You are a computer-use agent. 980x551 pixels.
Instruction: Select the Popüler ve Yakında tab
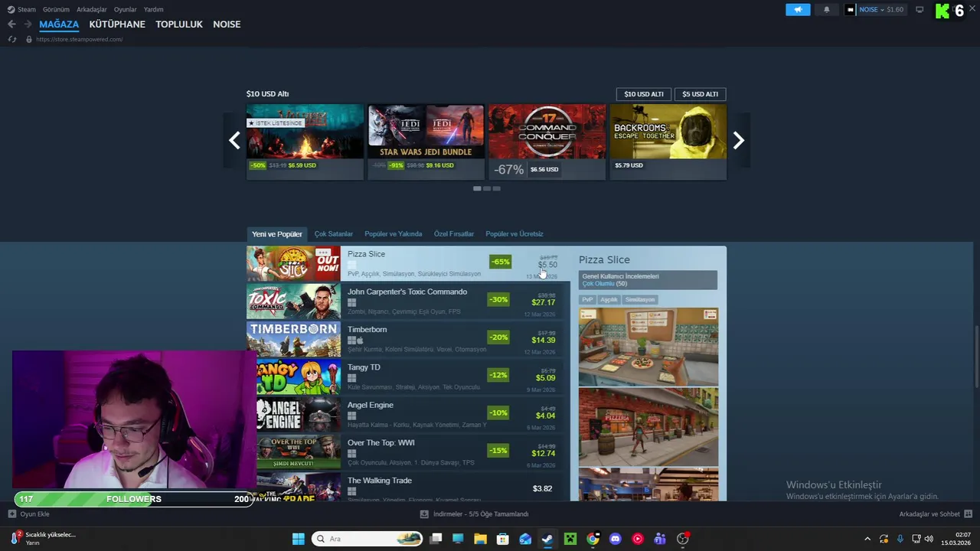[x=394, y=234]
